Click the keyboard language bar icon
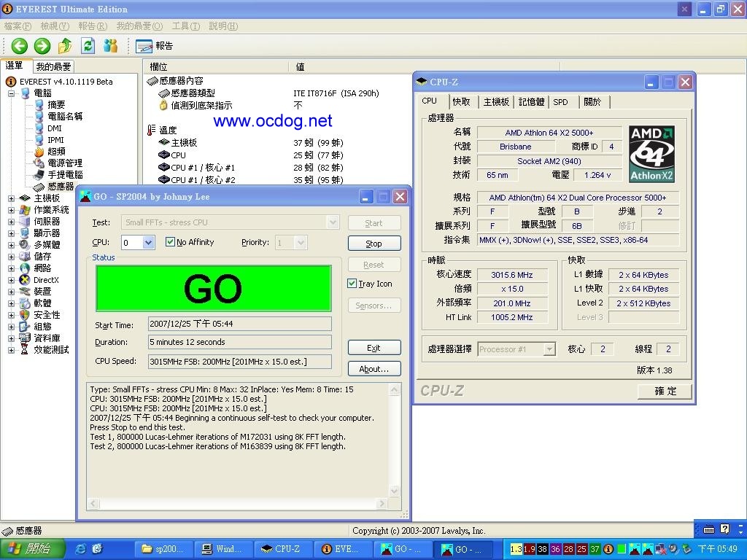The image size is (747, 560). coord(709,529)
